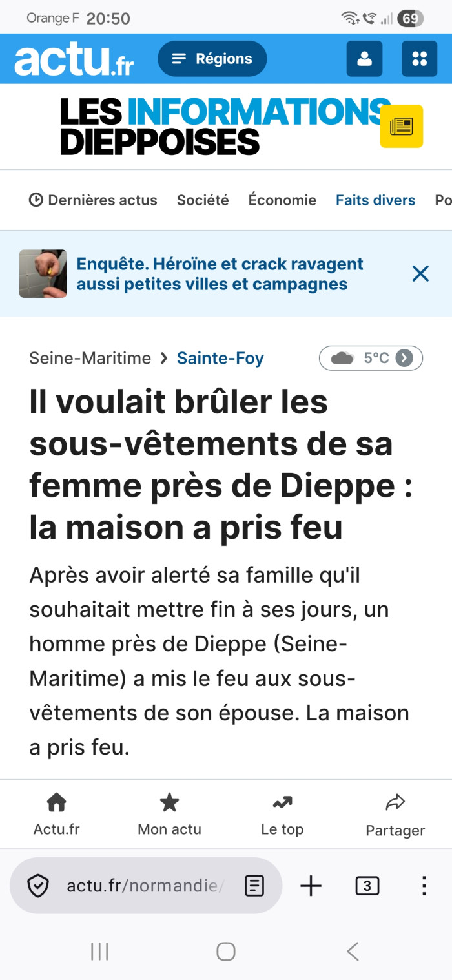
Task: Dismiss the Enquête banner
Action: coord(420,274)
